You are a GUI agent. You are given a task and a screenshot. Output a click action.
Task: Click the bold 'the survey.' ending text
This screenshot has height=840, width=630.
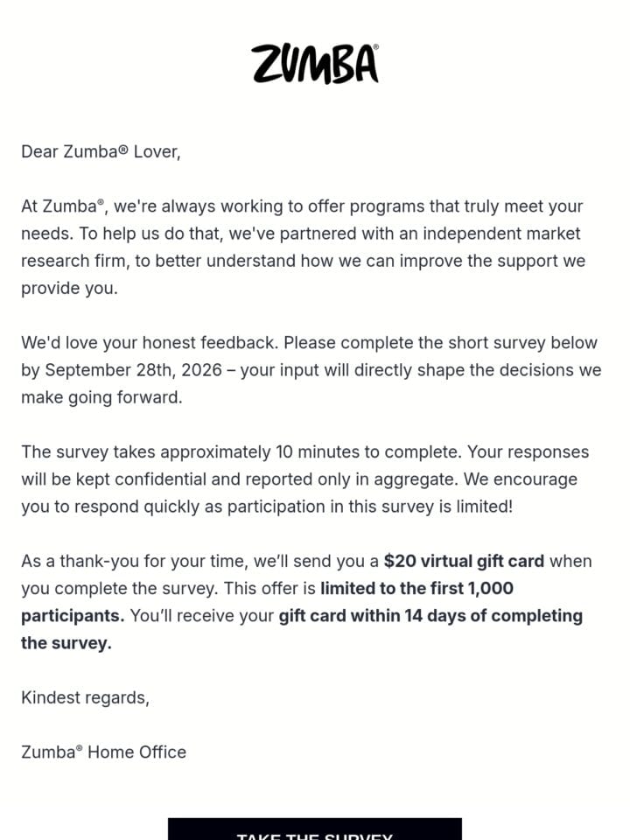click(x=66, y=643)
